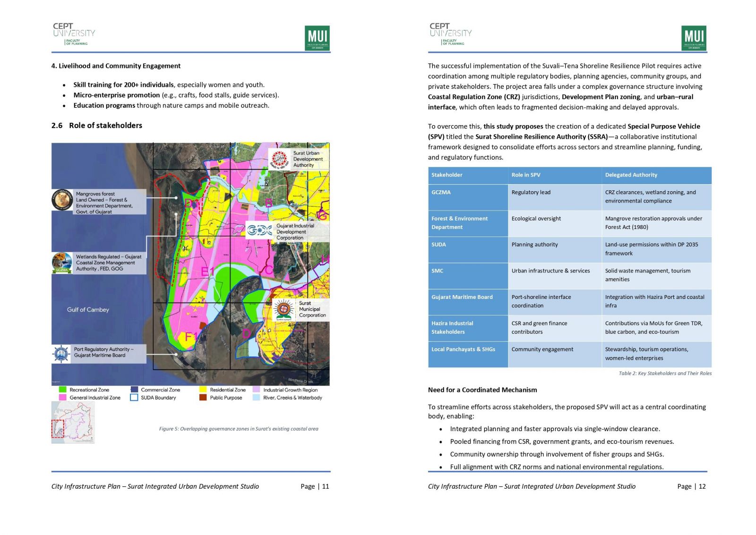Screen dimensions: 756x535
Task: Click the CEPT University logo on page 12
Action: (450, 34)
